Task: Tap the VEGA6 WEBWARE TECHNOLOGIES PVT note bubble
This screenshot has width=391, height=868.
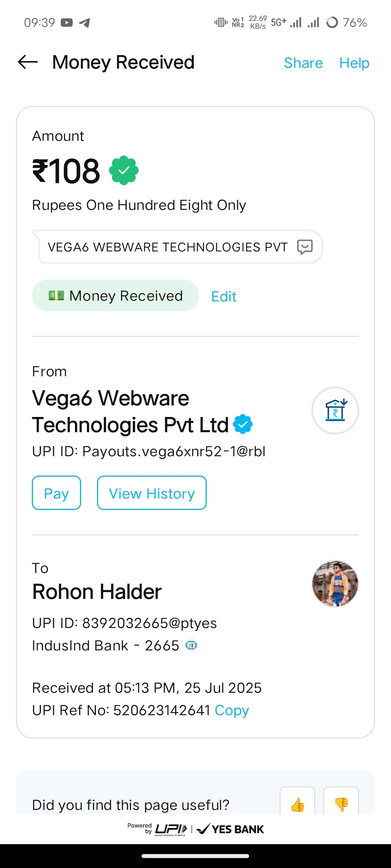Action: [x=168, y=247]
